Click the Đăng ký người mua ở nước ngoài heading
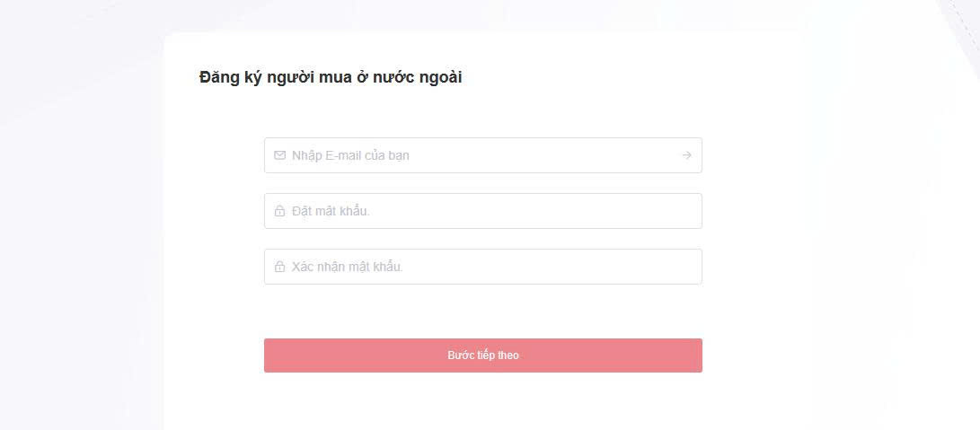Viewport: 980px width, 430px height. click(x=331, y=77)
